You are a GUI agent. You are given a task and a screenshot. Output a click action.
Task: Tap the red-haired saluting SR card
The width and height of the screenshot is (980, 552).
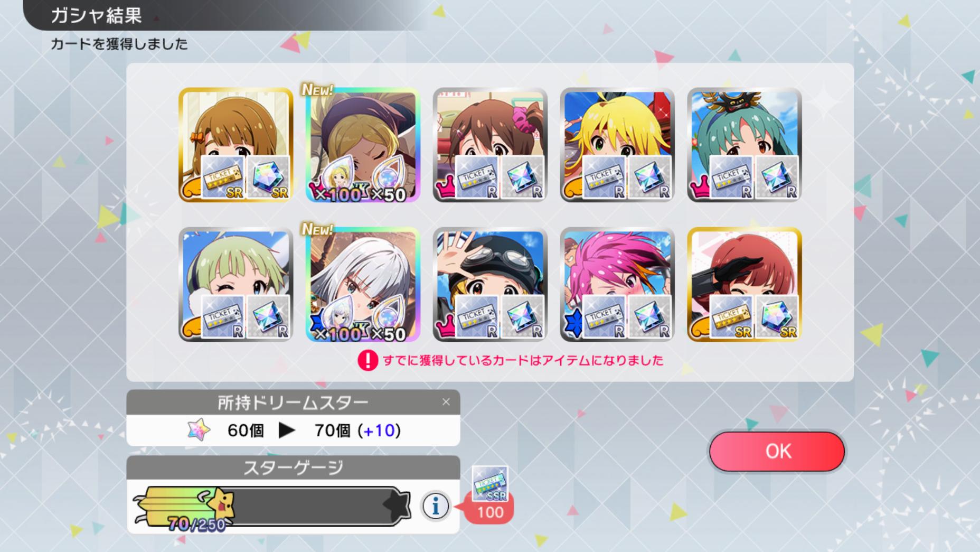[745, 285]
